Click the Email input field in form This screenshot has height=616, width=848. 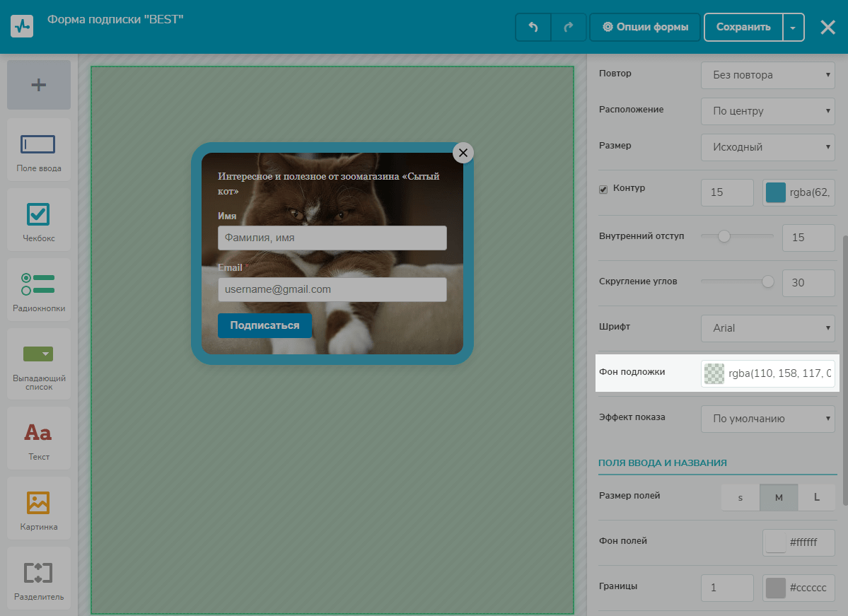[x=332, y=289]
